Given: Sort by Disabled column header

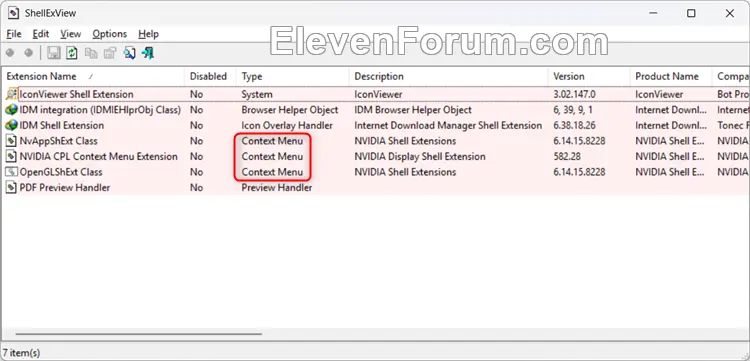Looking at the screenshot, I should pyautogui.click(x=210, y=77).
